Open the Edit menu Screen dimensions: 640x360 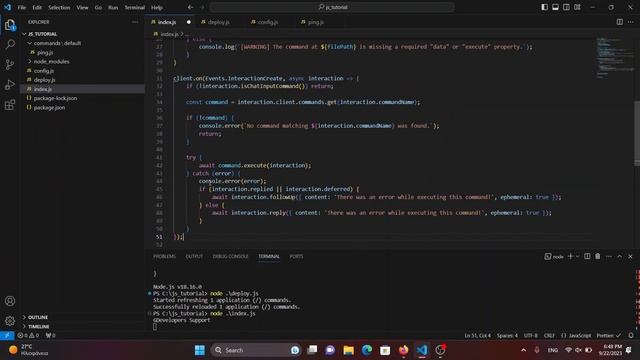tap(37, 7)
